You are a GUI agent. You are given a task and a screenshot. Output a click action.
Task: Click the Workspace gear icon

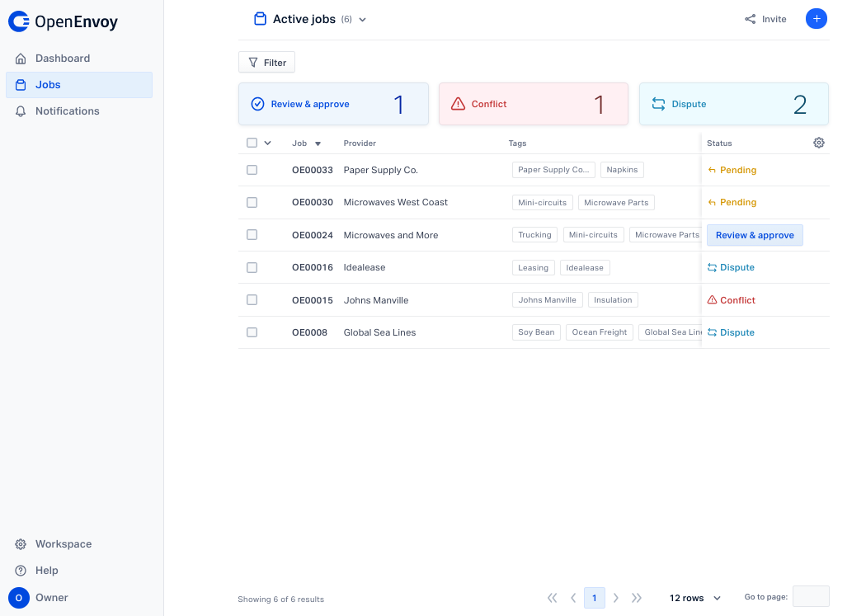click(x=21, y=544)
